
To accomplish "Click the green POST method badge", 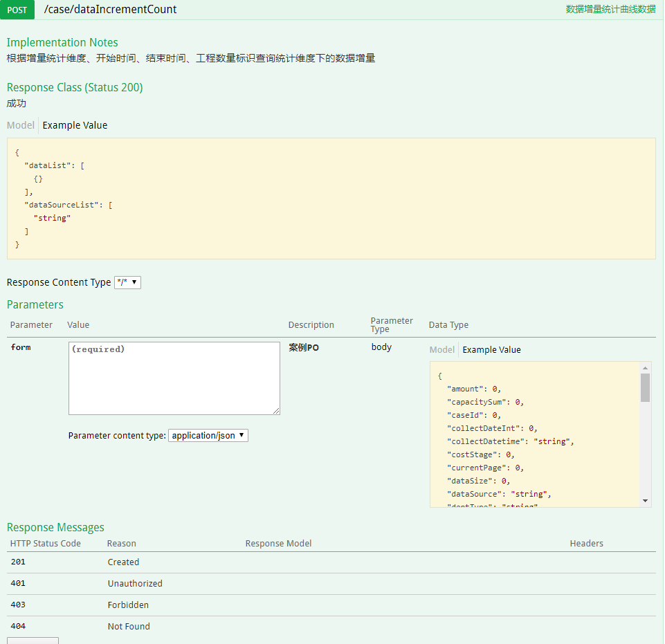I will click(x=17, y=10).
